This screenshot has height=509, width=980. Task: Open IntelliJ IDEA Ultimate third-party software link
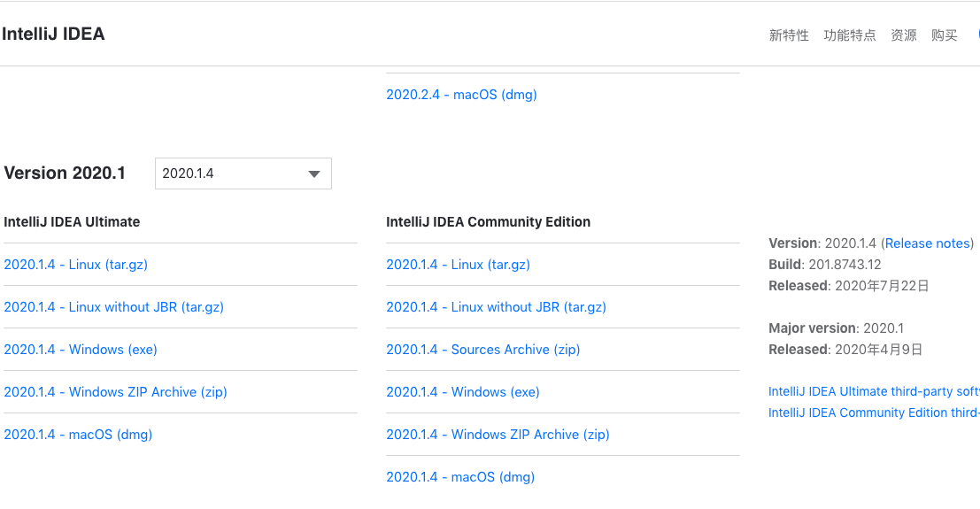(x=874, y=391)
